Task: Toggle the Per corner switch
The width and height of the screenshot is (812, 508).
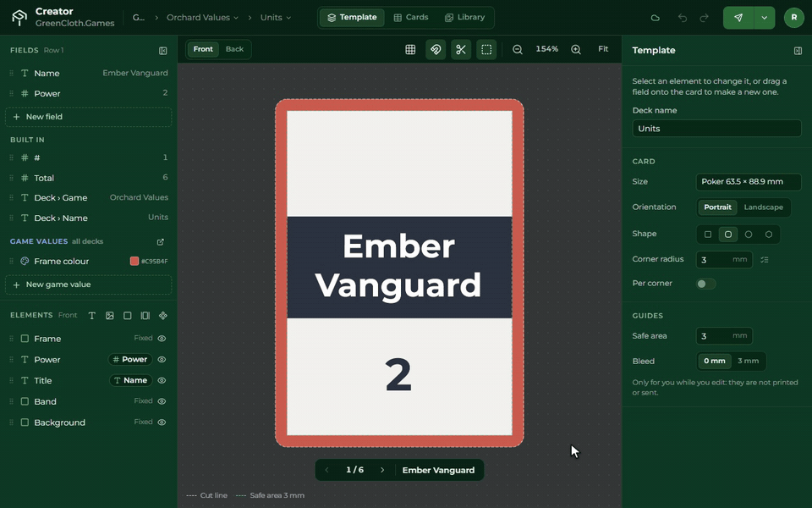Action: click(x=705, y=284)
